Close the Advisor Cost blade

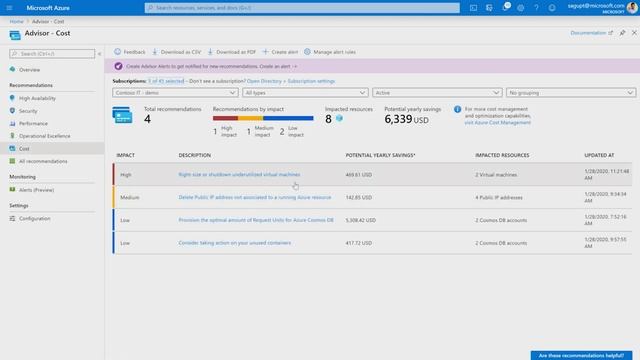pyautogui.click(x=634, y=33)
